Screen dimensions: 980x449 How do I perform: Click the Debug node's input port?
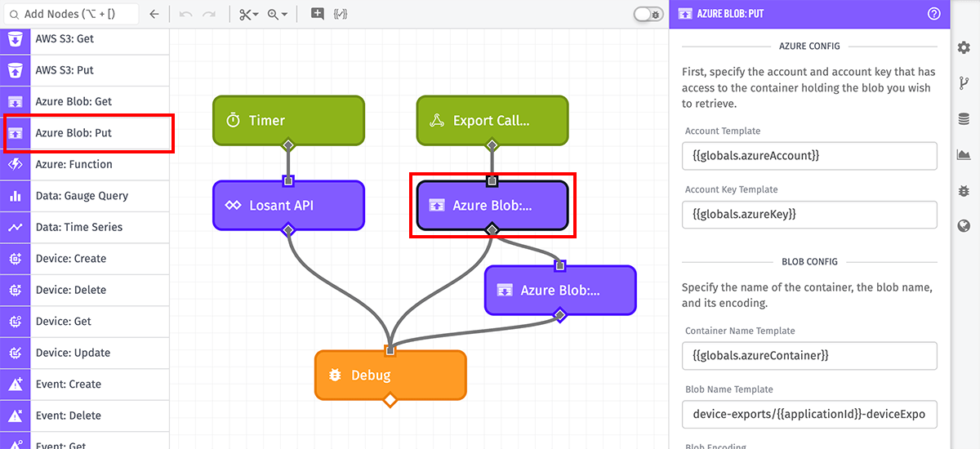tap(390, 350)
